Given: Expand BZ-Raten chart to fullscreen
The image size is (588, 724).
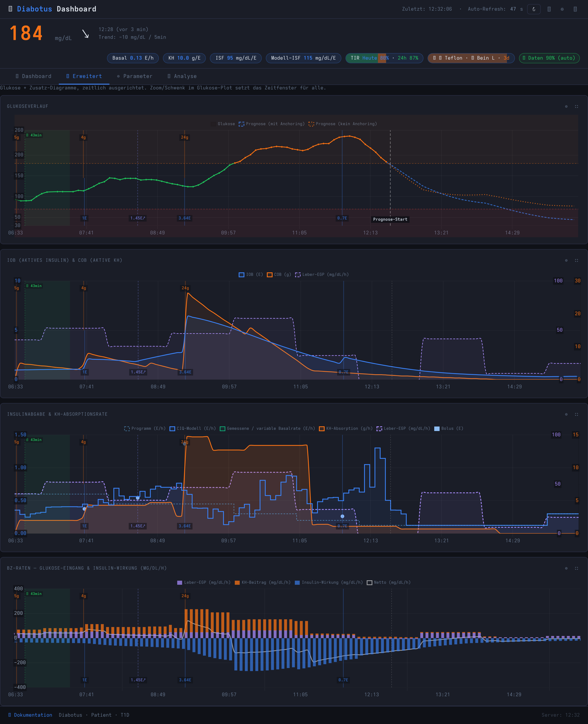Looking at the screenshot, I should [x=576, y=568].
